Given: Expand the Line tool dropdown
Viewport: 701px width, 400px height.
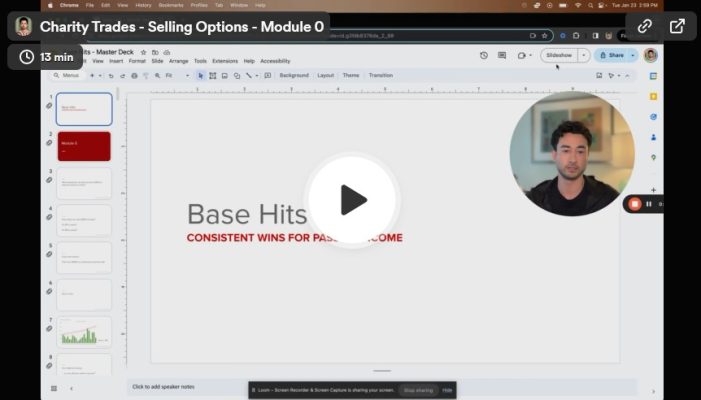Looking at the screenshot, I should coord(257,76).
